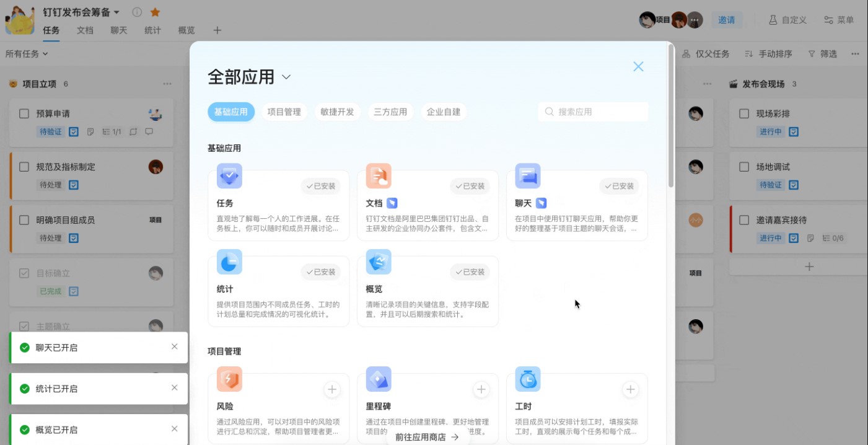Open the 工时 clock app icon

528,379
